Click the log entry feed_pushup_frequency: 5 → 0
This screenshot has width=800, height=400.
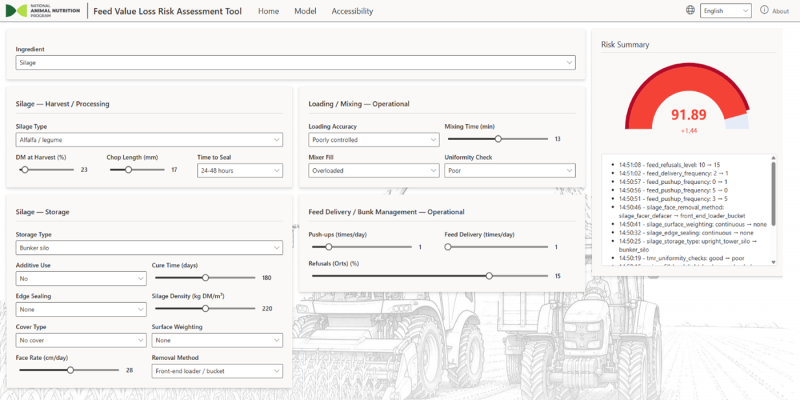tap(673, 190)
